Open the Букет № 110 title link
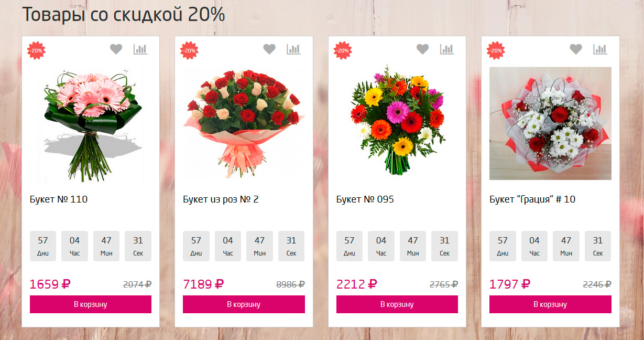 59,199
